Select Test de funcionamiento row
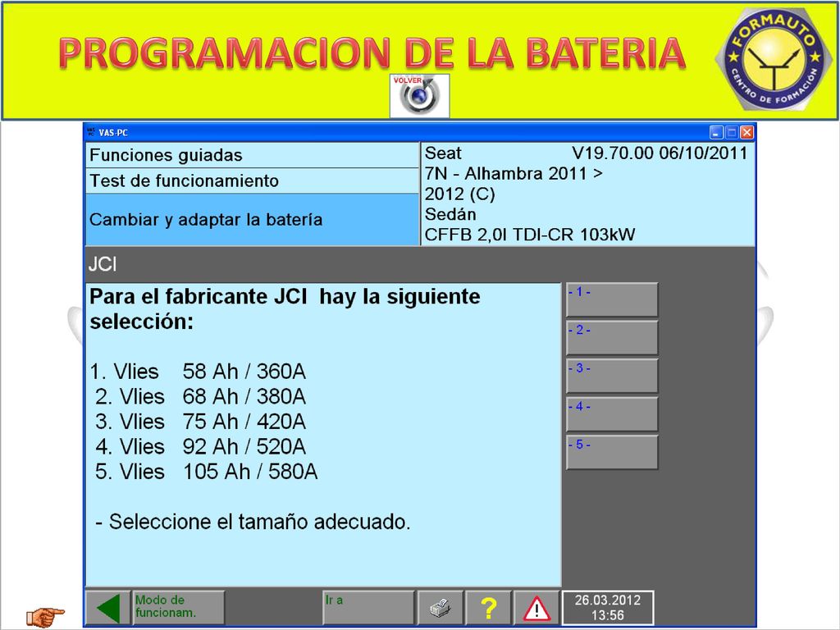This screenshot has height=630, width=840. point(252,181)
